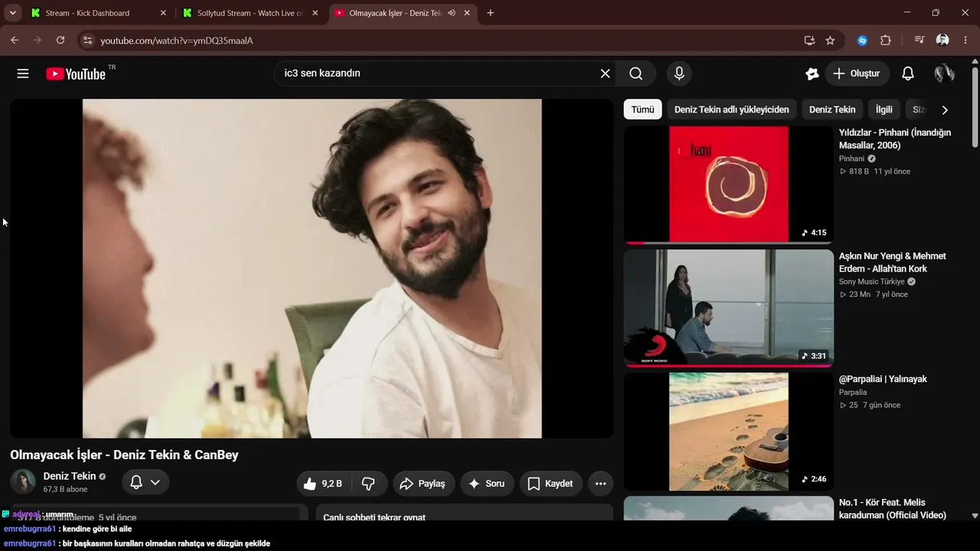
Task: Go to YouTube home via the logo
Action: pos(76,73)
